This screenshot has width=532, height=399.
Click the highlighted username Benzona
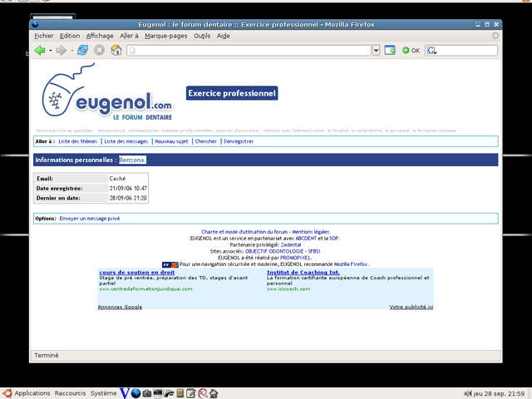[132, 160]
